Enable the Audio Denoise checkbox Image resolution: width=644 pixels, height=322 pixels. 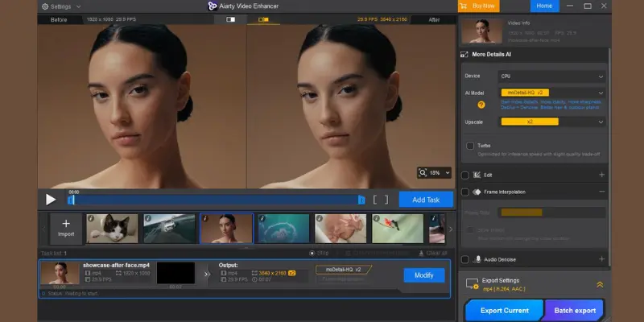465,259
